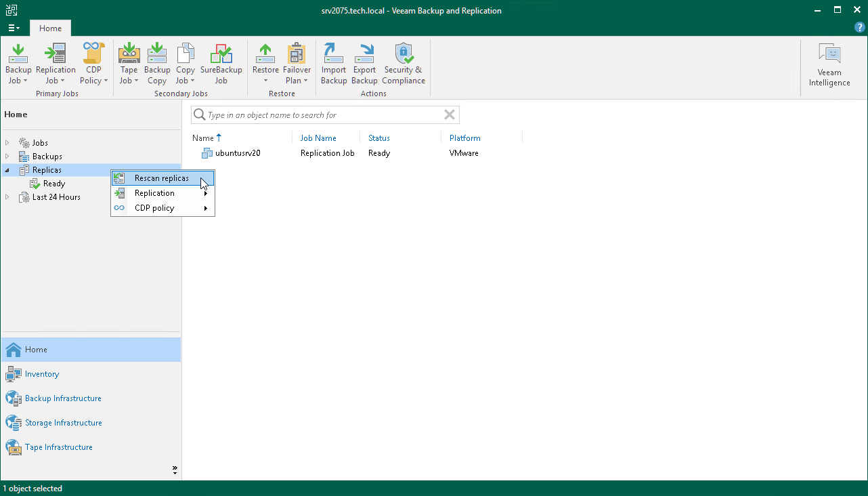The height and width of the screenshot is (496, 868).
Task: Launch the Backup Copy job button
Action: 157,64
